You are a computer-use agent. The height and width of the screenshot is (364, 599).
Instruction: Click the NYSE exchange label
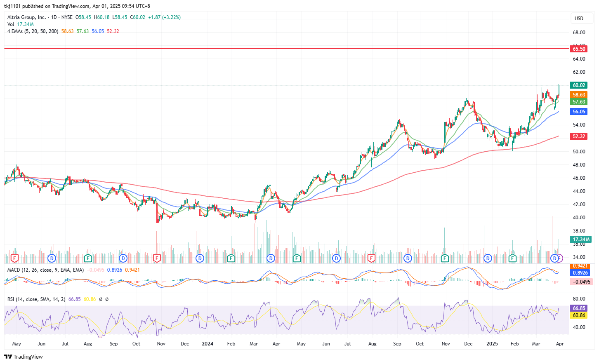tap(67, 17)
